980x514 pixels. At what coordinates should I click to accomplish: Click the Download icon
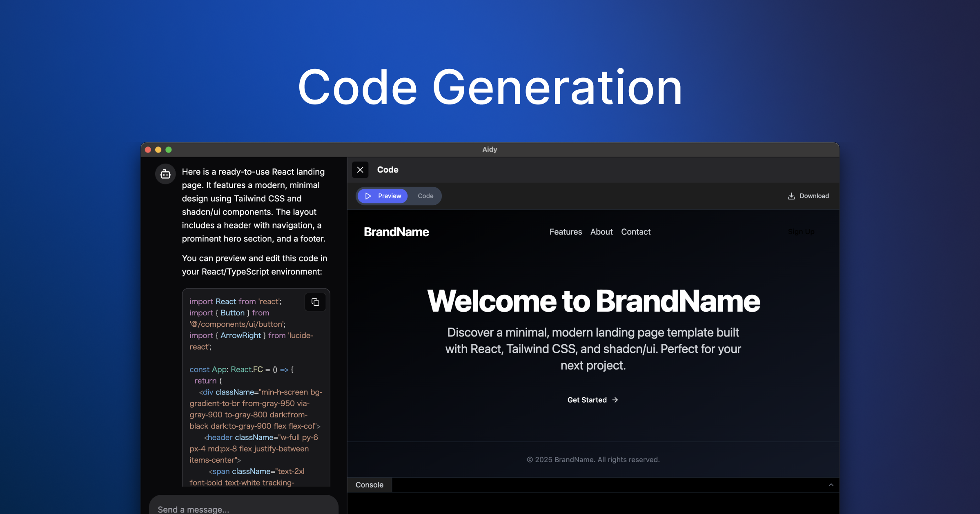pyautogui.click(x=791, y=196)
